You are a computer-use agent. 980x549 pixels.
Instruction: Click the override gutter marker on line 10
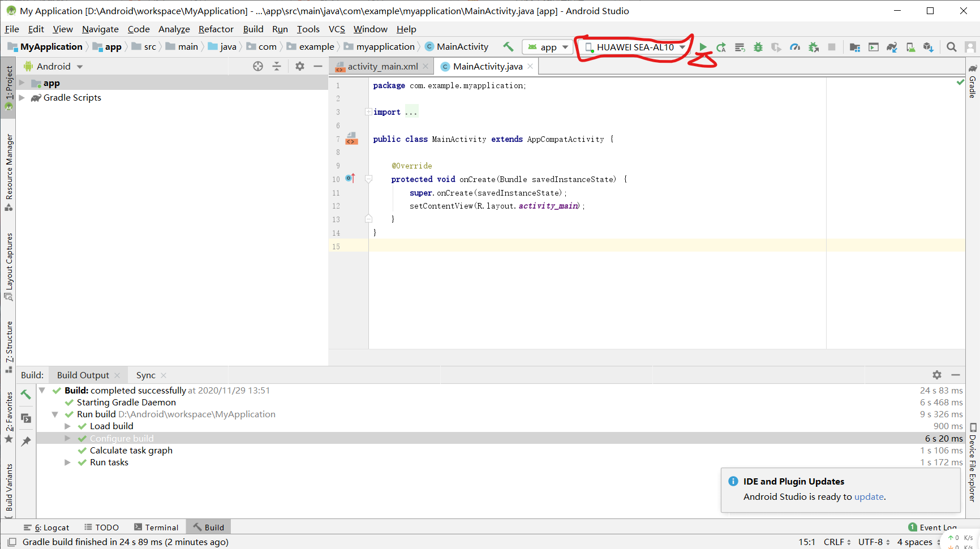(x=350, y=179)
